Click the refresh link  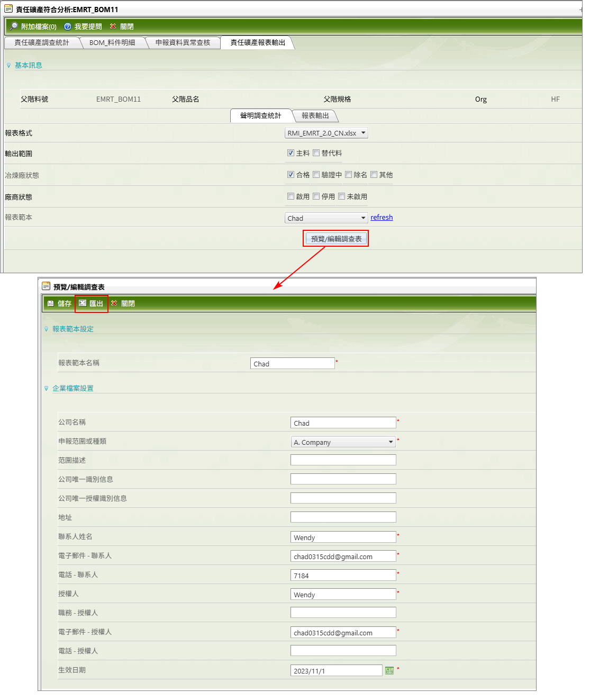[x=382, y=218]
